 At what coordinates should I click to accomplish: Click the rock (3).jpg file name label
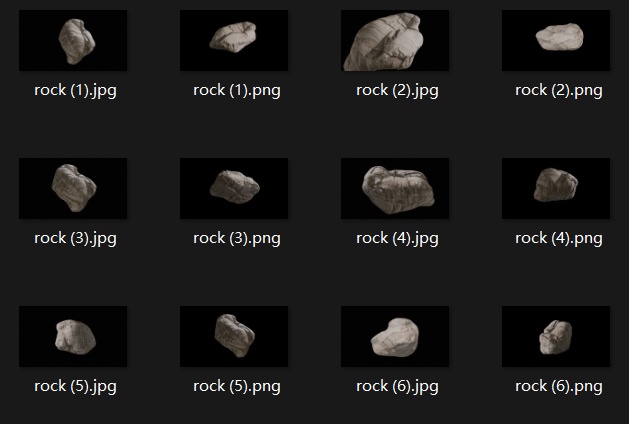[x=75, y=239]
